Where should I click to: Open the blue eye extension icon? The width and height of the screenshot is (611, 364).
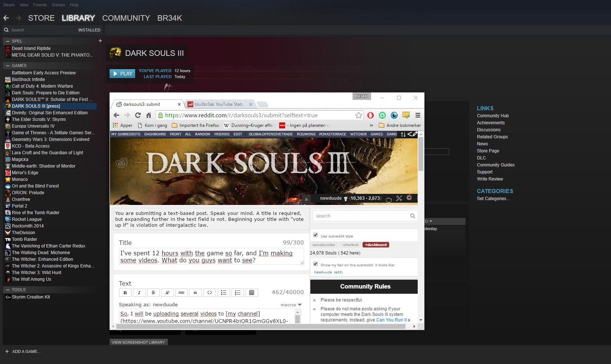pyautogui.click(x=394, y=115)
